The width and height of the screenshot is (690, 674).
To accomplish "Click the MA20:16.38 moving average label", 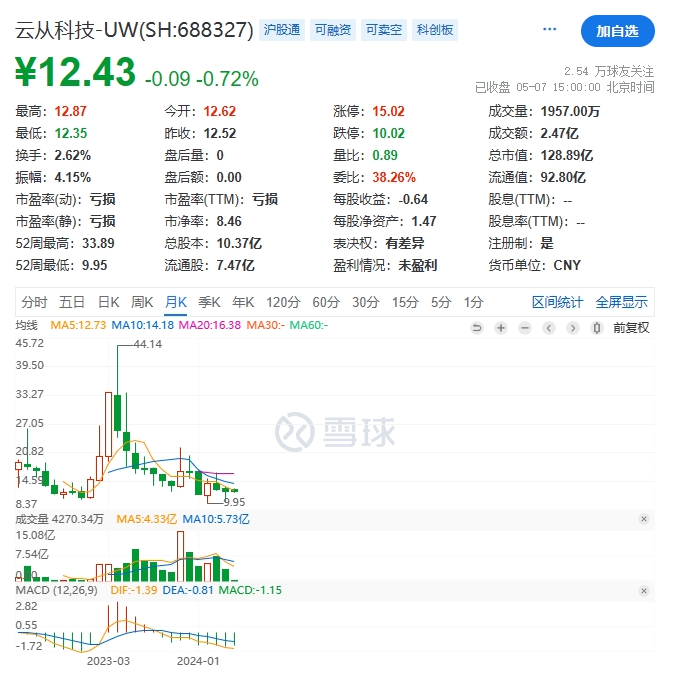I will pyautogui.click(x=209, y=325).
